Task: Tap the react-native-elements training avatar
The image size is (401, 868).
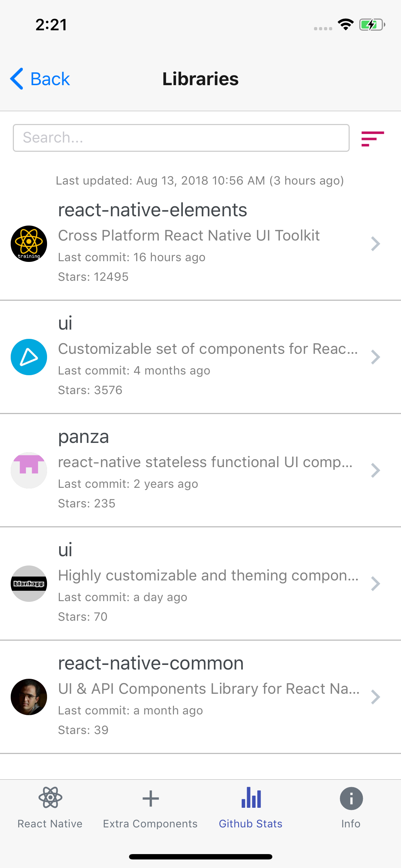Action: [29, 244]
